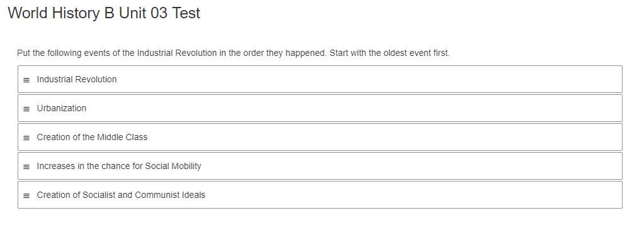Screen dimensions: 644x235
Task: Select the World History B Unit 03 Test heading
Action: (104, 13)
